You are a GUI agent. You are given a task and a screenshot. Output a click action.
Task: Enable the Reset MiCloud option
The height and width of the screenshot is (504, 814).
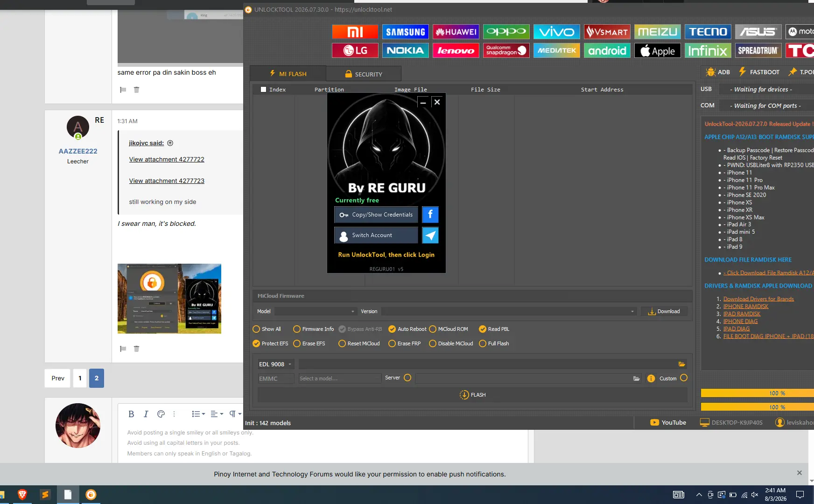[359, 343]
